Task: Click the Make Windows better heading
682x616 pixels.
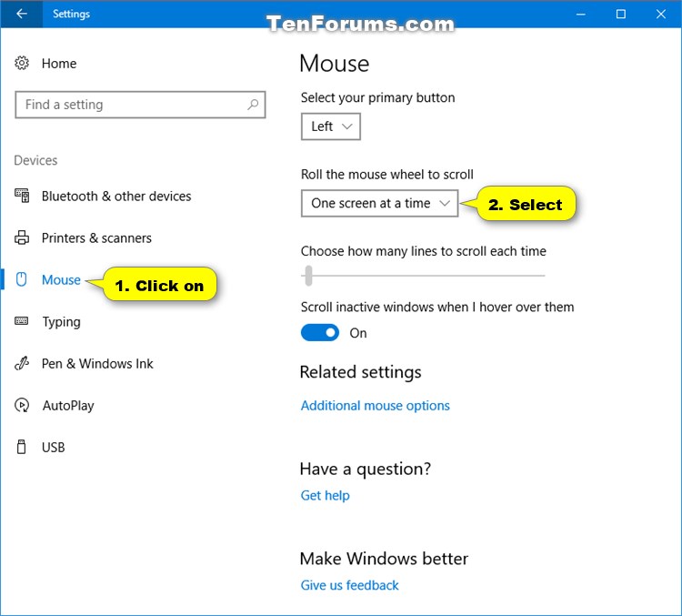Action: [x=384, y=559]
